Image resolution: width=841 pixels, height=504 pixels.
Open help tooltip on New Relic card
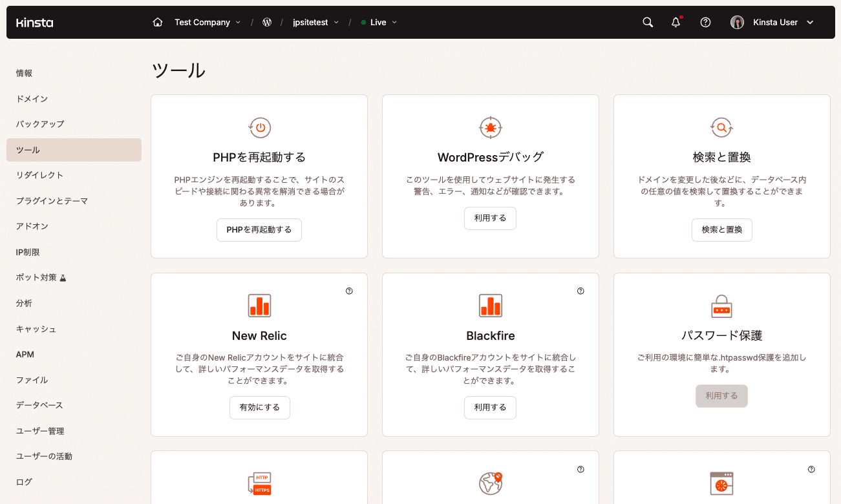click(350, 291)
